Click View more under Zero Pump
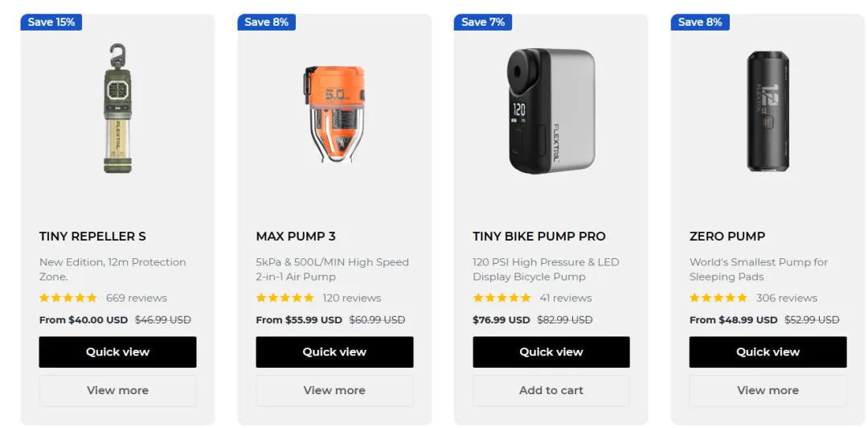Image resolution: width=868 pixels, height=428 pixels. [768, 390]
